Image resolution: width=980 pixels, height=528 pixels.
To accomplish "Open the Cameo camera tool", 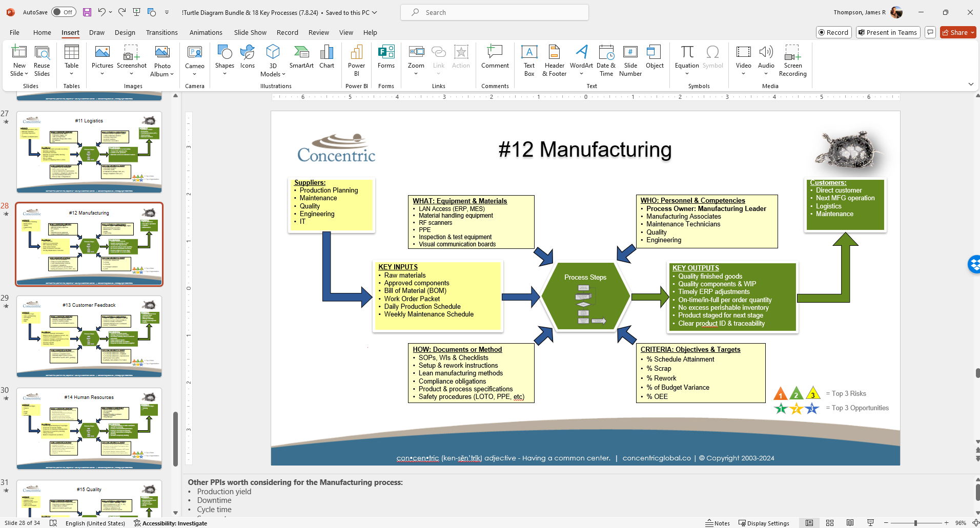I will (195, 60).
